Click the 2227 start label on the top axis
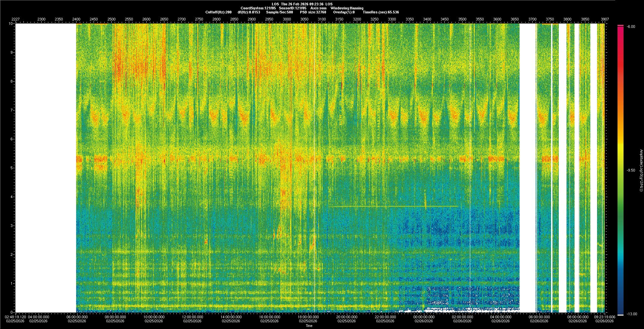Image resolution: width=644 pixels, height=329 pixels. [15, 19]
